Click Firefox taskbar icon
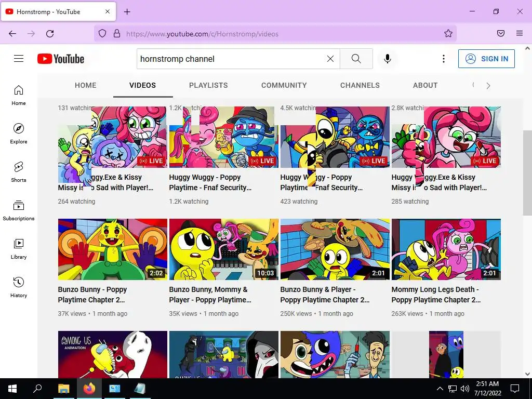Screen dimensions: 532x399 89,389
